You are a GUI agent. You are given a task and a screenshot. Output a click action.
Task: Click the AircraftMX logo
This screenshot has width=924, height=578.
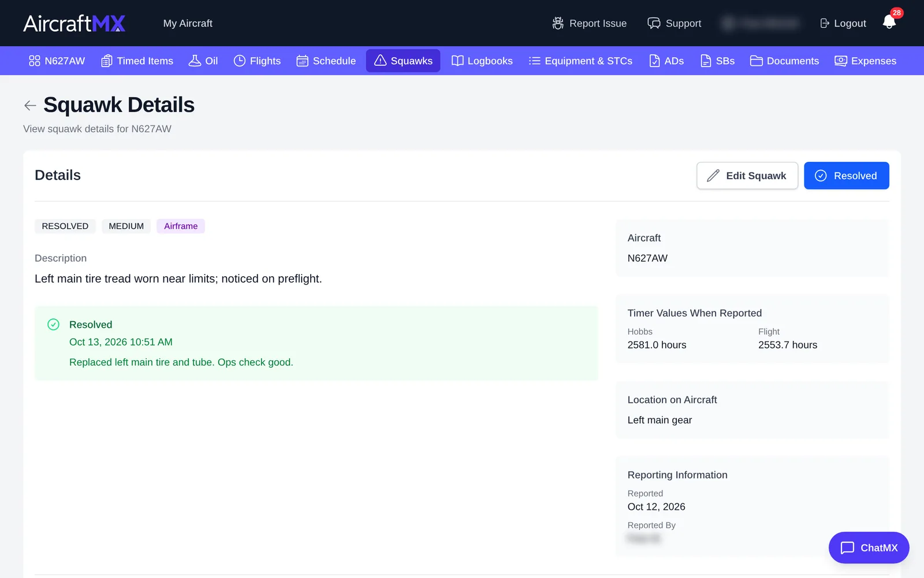pos(74,23)
